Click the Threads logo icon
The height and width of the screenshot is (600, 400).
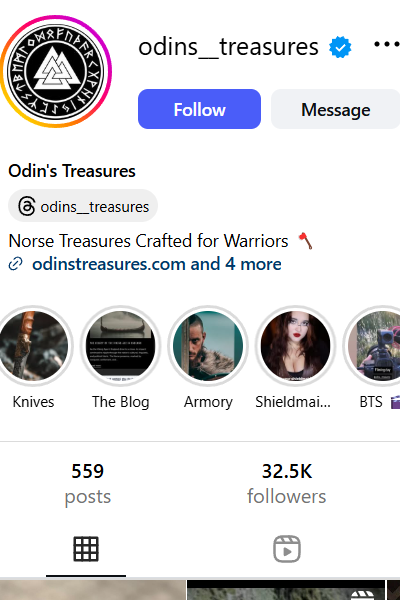click(x=27, y=207)
